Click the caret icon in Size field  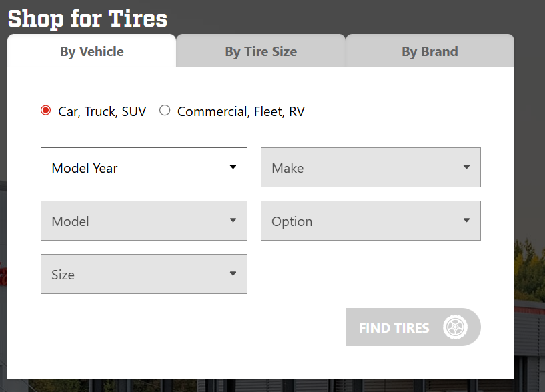233,274
